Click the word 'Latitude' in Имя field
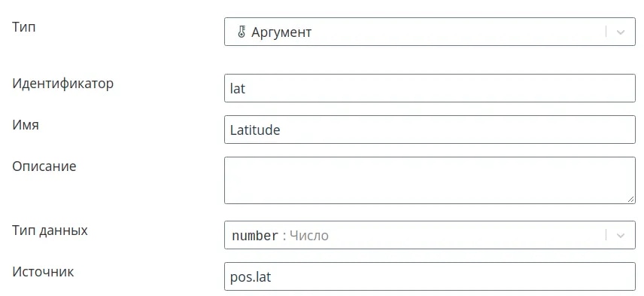 (x=255, y=130)
